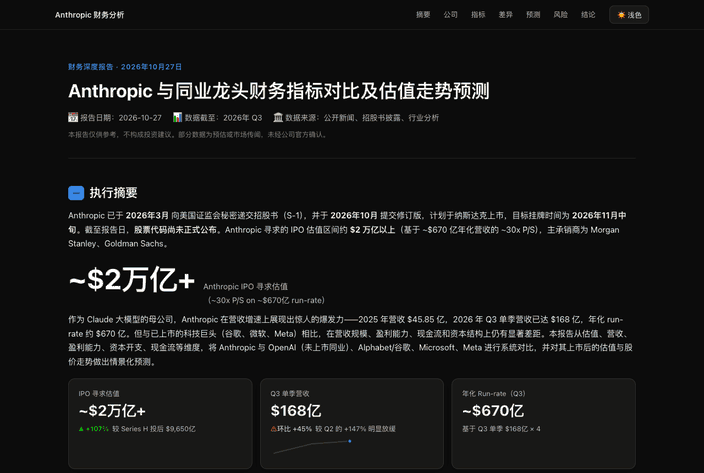704x473 pixels.
Task: Click the $168亿 value in the Q3 card
Action: (296, 411)
